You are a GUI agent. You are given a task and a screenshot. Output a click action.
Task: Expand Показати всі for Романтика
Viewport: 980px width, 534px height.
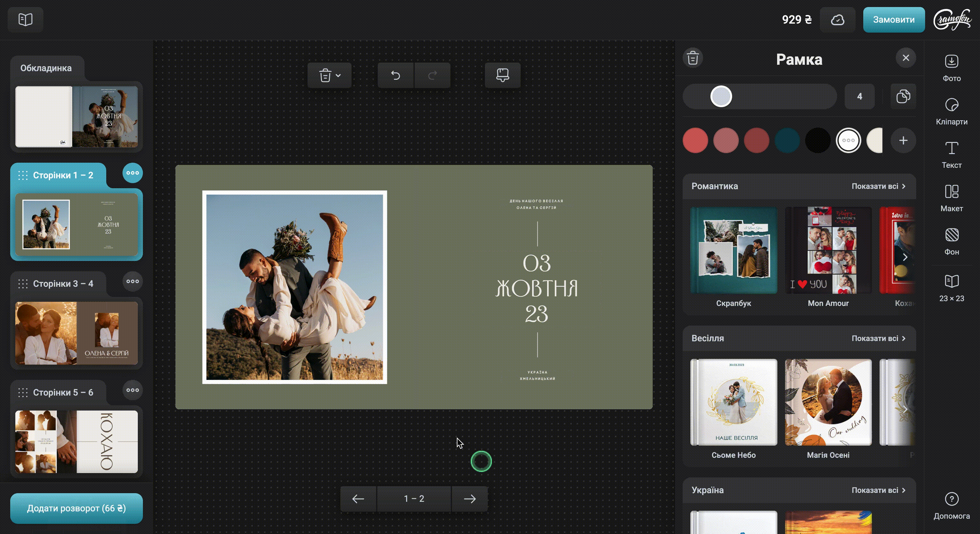coord(879,186)
